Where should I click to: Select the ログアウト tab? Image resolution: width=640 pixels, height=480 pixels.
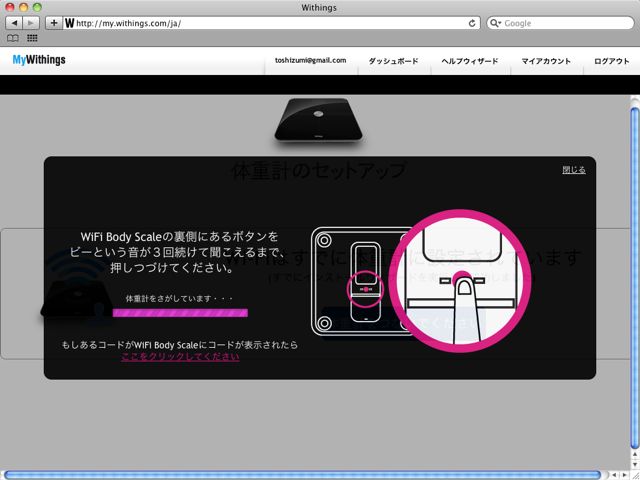click(x=611, y=61)
